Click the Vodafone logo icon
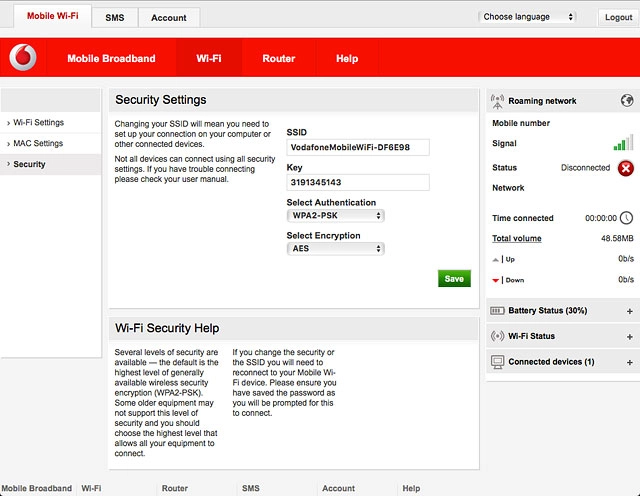This screenshot has height=496, width=640. pyautogui.click(x=22, y=59)
